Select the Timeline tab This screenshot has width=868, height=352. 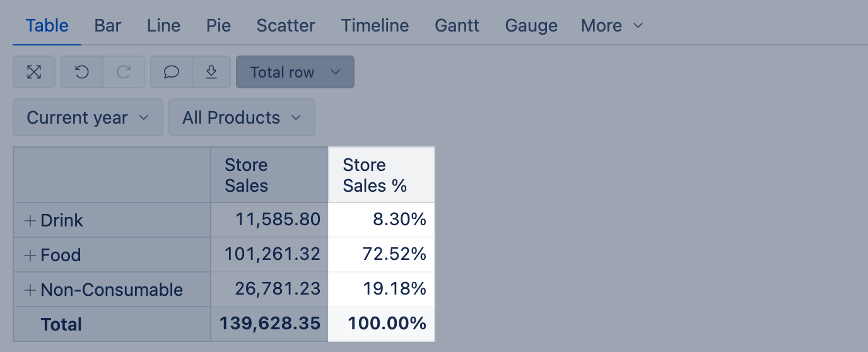pos(375,25)
